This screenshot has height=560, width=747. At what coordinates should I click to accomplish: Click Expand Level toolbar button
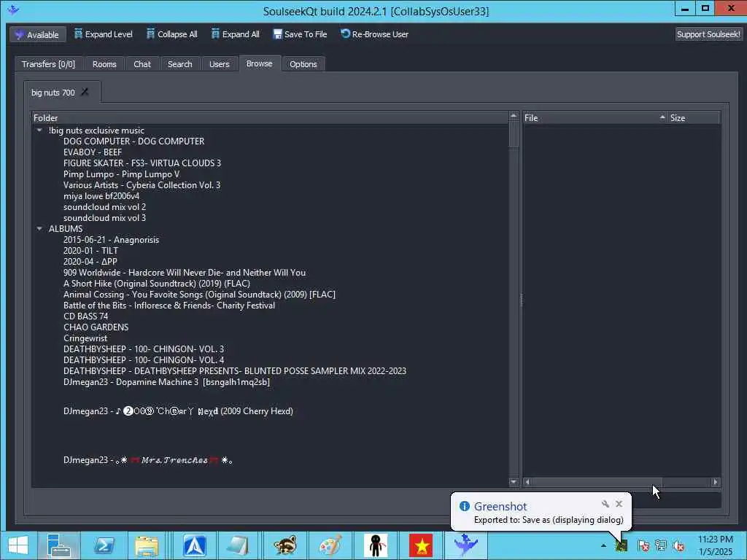[104, 34]
